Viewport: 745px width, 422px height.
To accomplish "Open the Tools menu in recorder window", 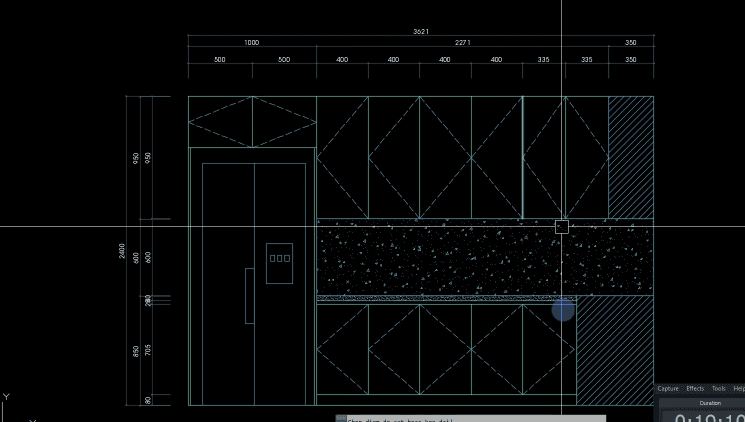I will pyautogui.click(x=718, y=389).
